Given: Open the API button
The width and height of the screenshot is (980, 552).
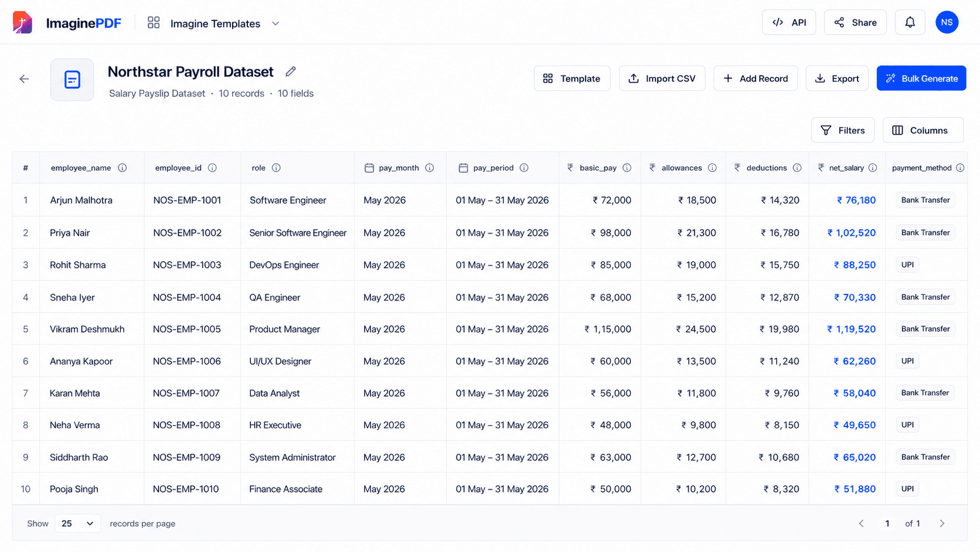Looking at the screenshot, I should pyautogui.click(x=789, y=22).
